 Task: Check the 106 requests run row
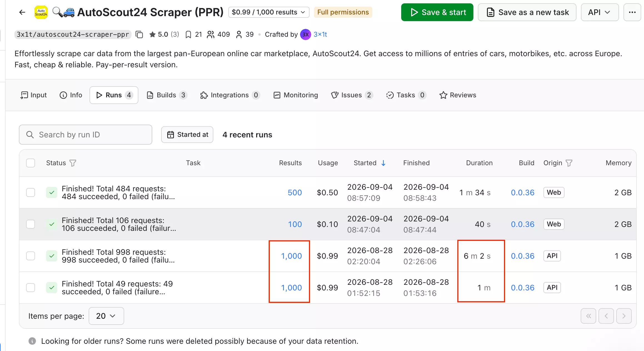click(31, 224)
